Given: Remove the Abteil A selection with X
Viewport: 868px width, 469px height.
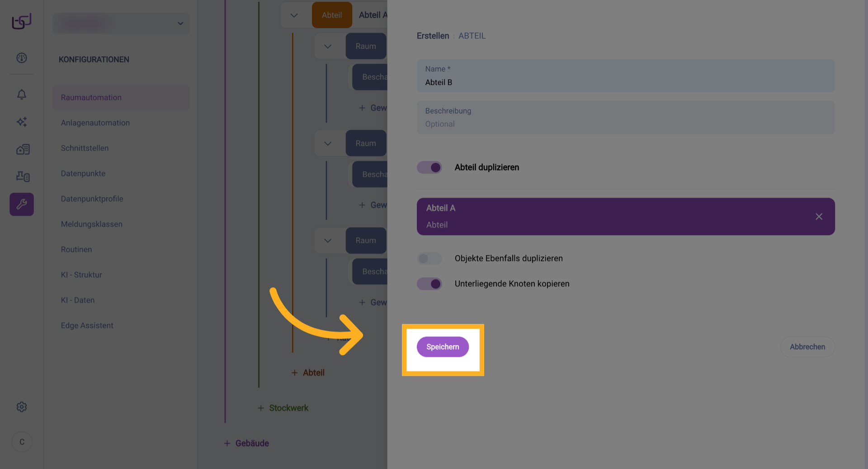Looking at the screenshot, I should [819, 217].
